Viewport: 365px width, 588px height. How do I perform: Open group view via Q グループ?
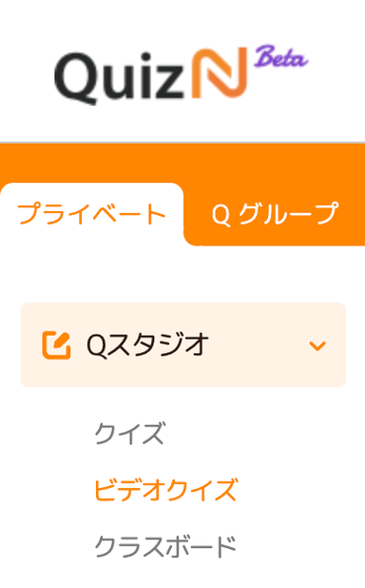click(x=275, y=214)
